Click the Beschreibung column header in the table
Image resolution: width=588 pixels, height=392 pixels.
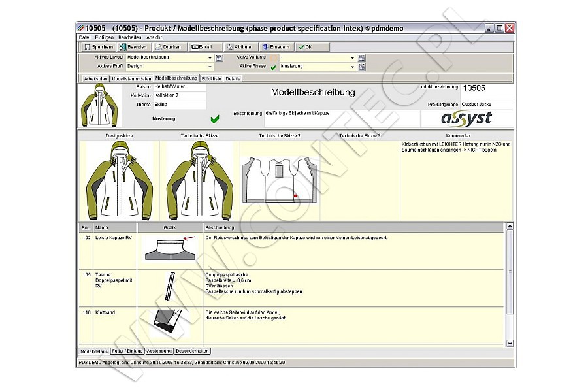click(x=354, y=228)
